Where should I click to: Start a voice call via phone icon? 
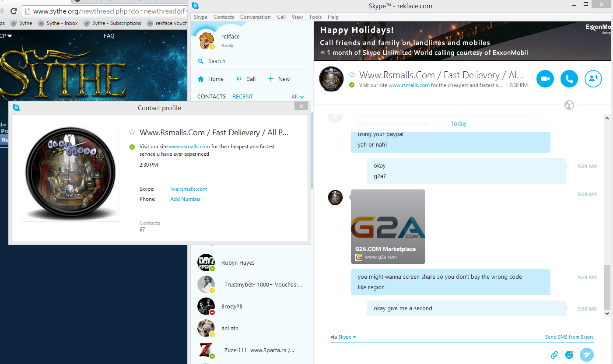(569, 79)
